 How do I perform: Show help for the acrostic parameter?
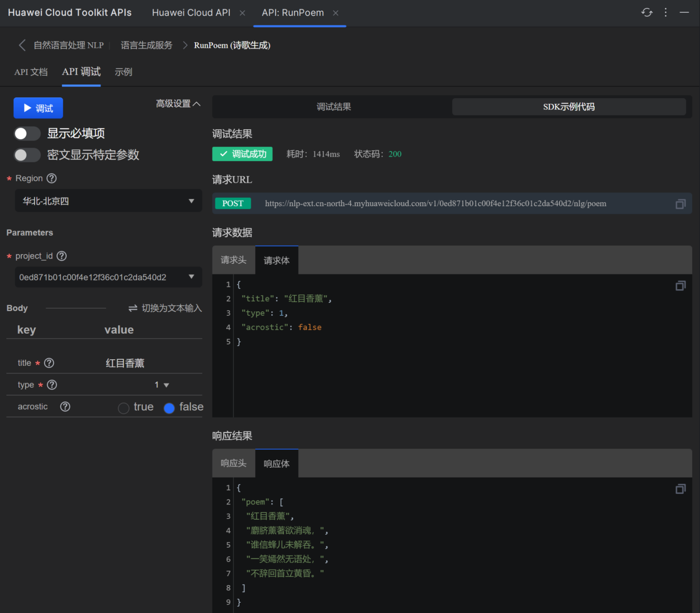click(x=65, y=406)
